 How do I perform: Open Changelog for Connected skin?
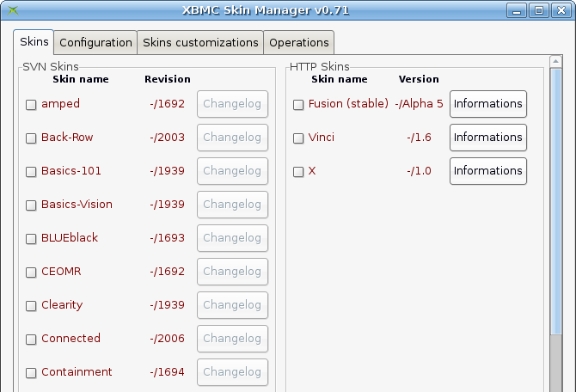point(232,339)
